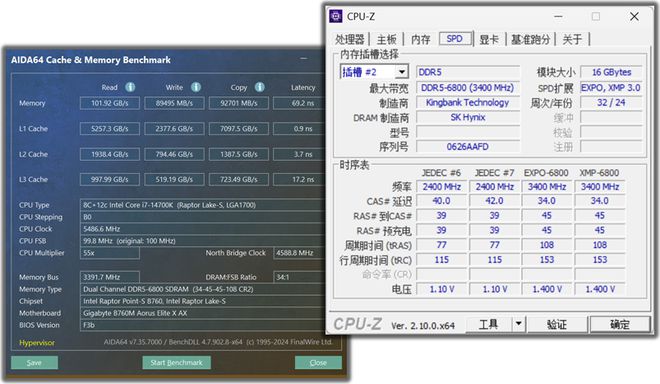Click the CPU Type field showing i7-14700K
660x384 pixels.
202,205
